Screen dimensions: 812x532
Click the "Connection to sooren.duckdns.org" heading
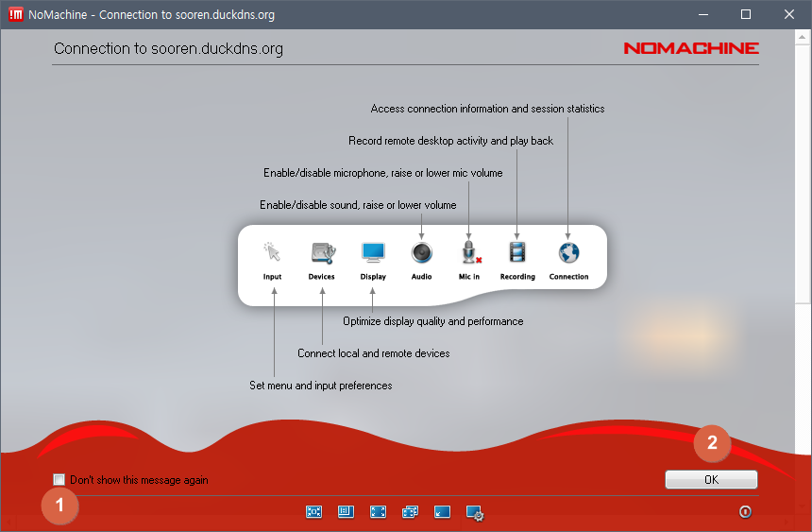click(168, 49)
